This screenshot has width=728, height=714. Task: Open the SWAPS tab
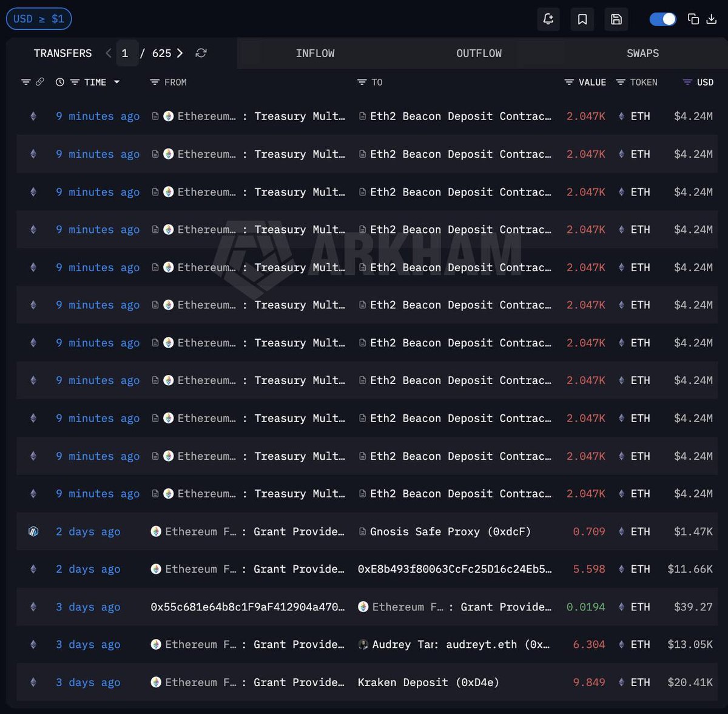[642, 53]
